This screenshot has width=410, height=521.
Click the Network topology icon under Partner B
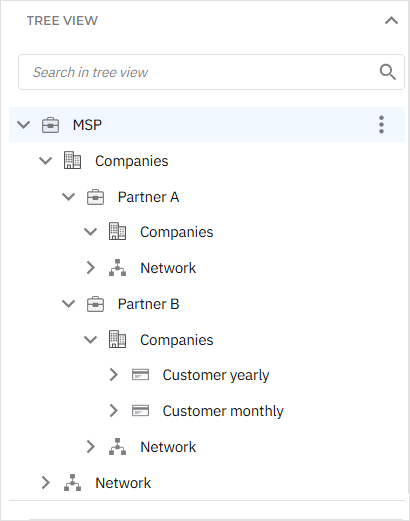point(117,447)
